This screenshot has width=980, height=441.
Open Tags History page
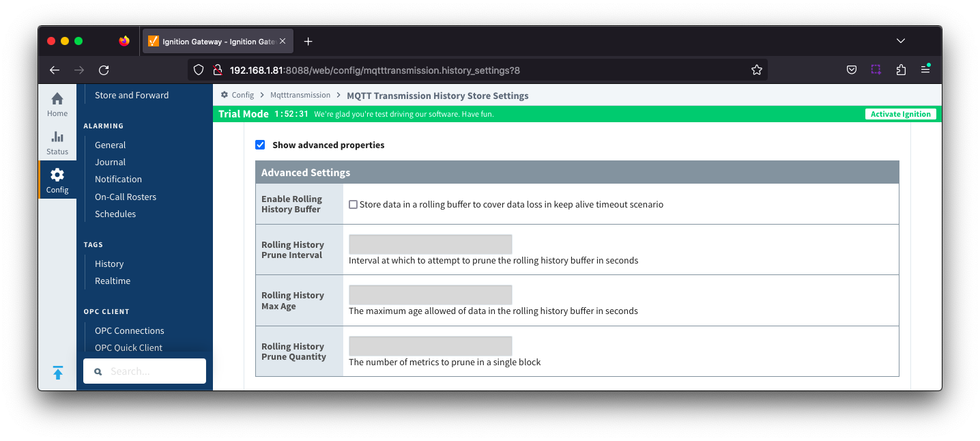click(109, 264)
